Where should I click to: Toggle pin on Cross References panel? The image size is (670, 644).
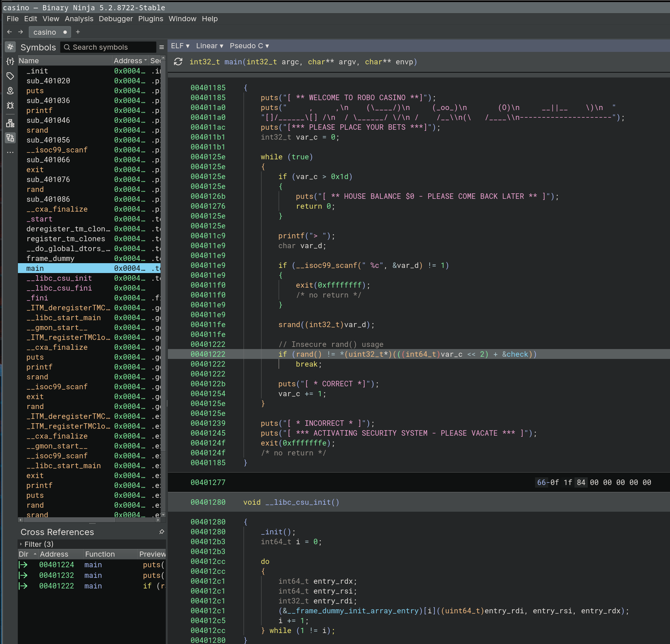[162, 532]
